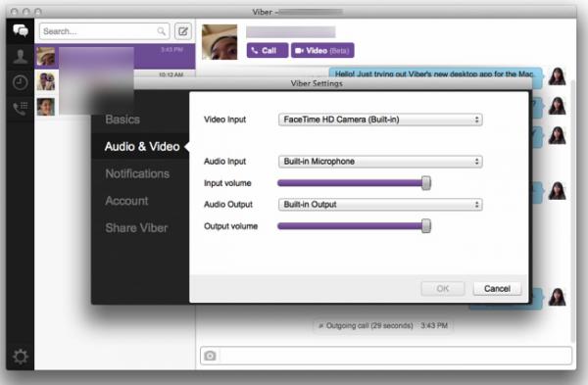The image size is (588, 385).
Task: Switch to the Notifications settings tab
Action: click(137, 174)
